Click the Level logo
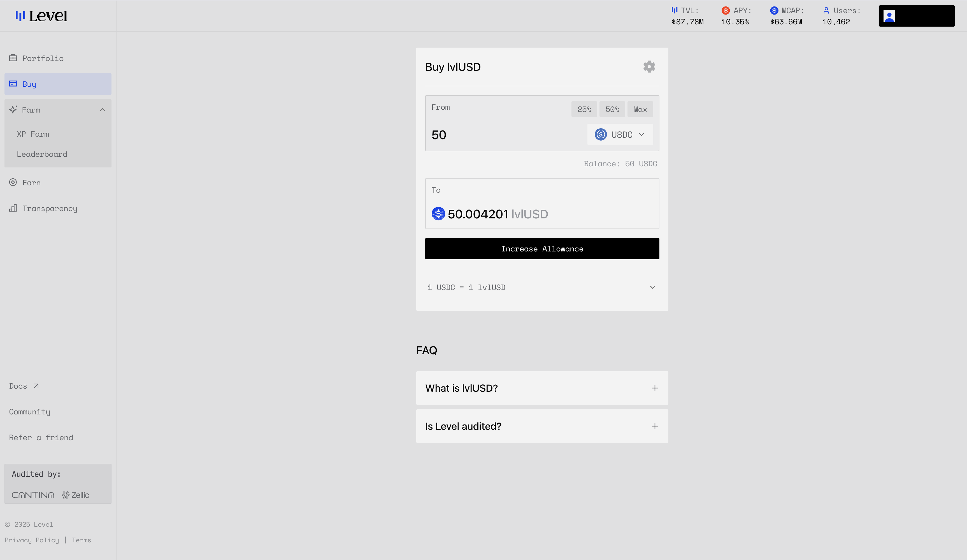The height and width of the screenshot is (560, 967). [41, 16]
